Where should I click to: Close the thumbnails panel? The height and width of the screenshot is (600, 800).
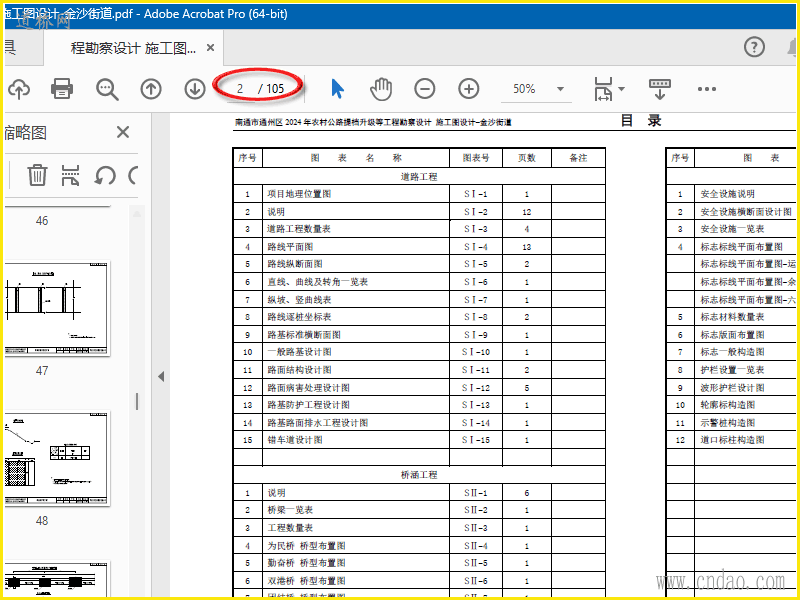(x=123, y=133)
